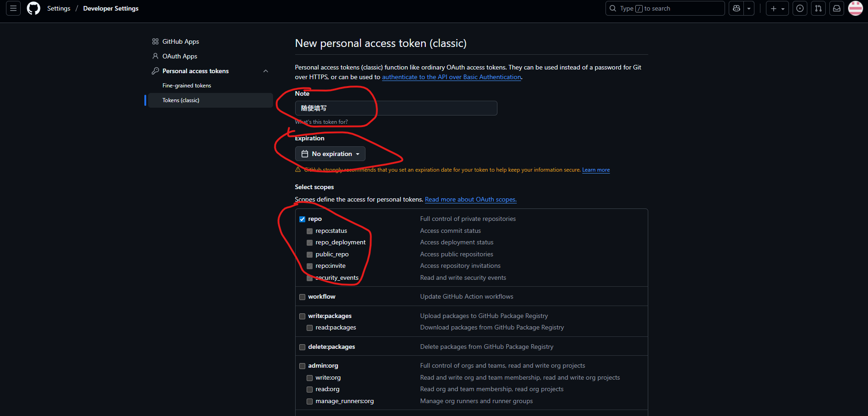
Task: Expand the Copilot dropdown arrow
Action: click(749, 8)
